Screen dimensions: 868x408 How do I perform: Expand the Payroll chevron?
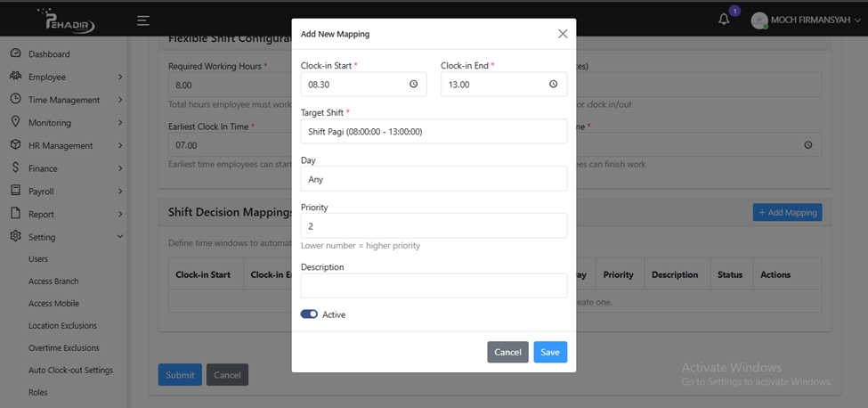[x=120, y=192]
